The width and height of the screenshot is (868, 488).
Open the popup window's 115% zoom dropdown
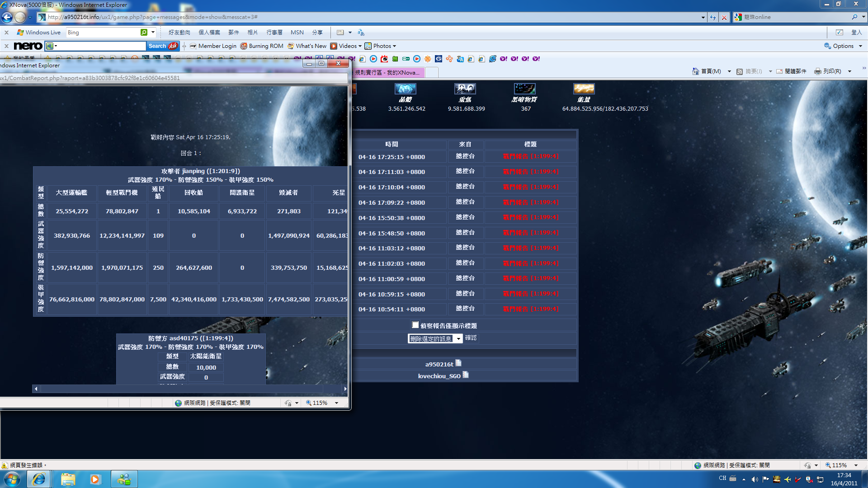click(x=336, y=403)
